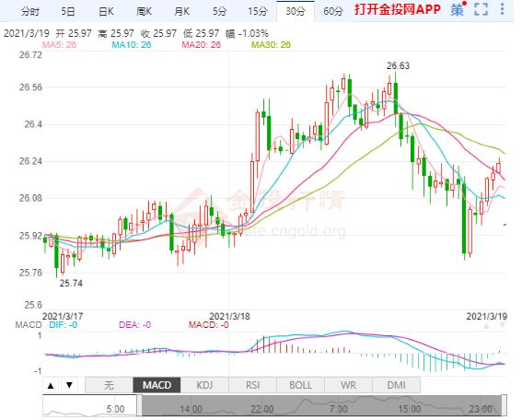Click the 5:00 area of overview timeline
The width and height of the screenshot is (522, 420).
coord(115,409)
